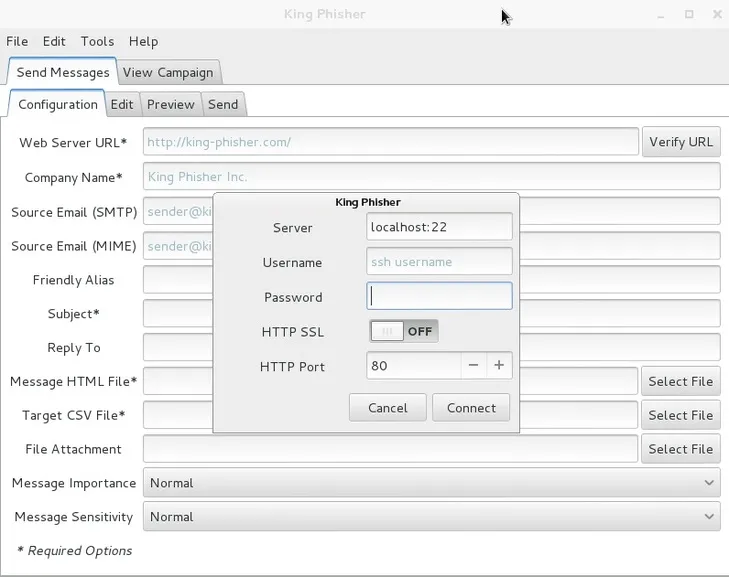The width and height of the screenshot is (729, 577).
Task: Switch to the Edit sub-tab
Action: [122, 104]
